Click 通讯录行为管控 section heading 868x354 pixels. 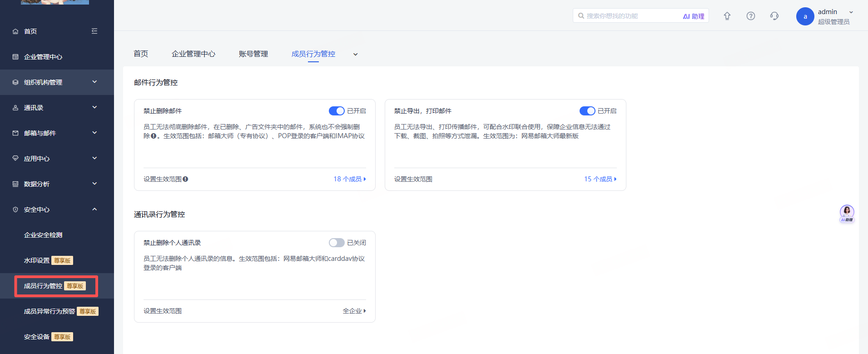(159, 214)
